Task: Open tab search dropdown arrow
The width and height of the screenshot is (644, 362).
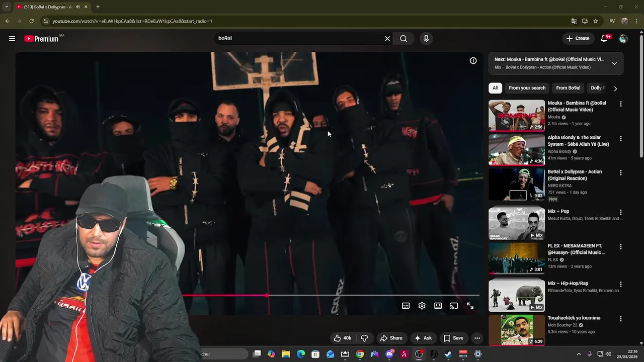Action: (7, 7)
